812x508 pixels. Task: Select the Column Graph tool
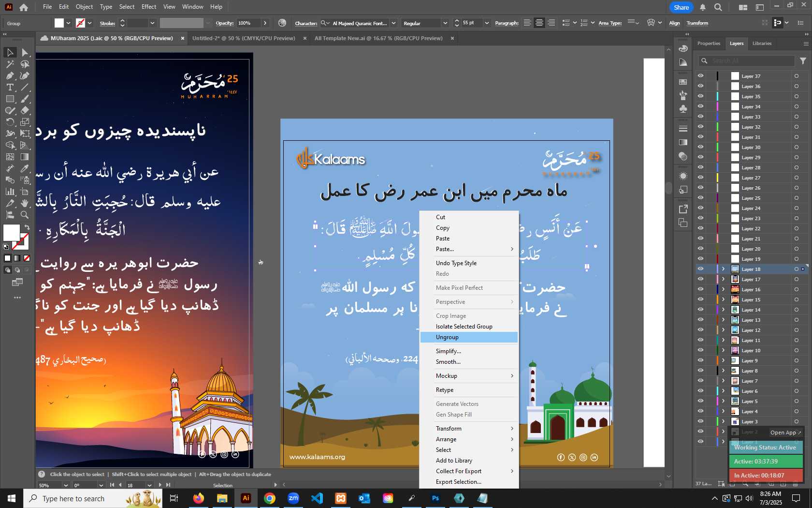click(10, 192)
